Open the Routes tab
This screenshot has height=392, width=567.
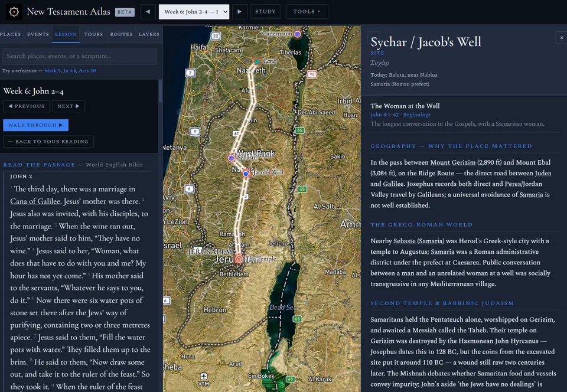pyautogui.click(x=121, y=34)
